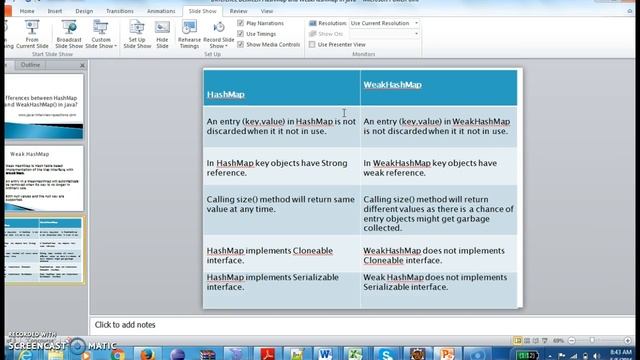Toggle Play Narrations checkbox
Screen dimensions: 640x360
point(240,23)
